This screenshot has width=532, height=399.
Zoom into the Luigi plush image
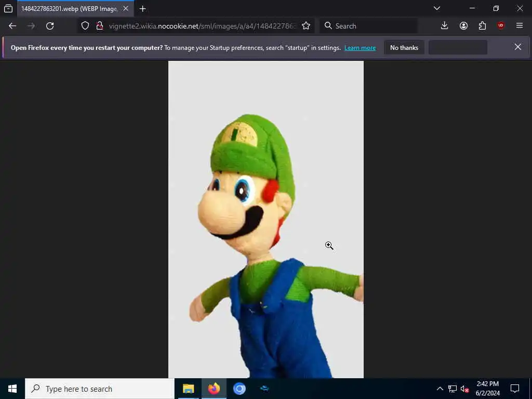[x=265, y=219]
